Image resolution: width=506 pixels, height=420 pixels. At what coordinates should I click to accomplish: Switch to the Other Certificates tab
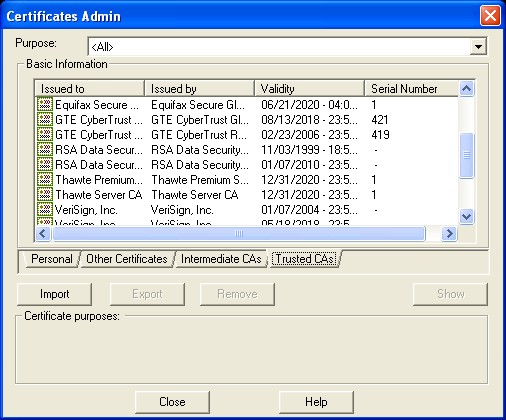127,259
